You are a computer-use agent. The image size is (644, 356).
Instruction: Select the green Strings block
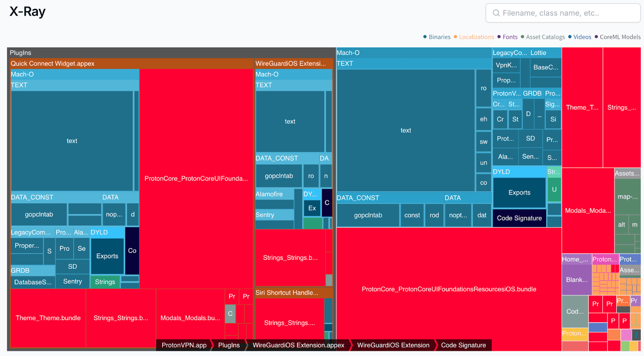pyautogui.click(x=105, y=282)
